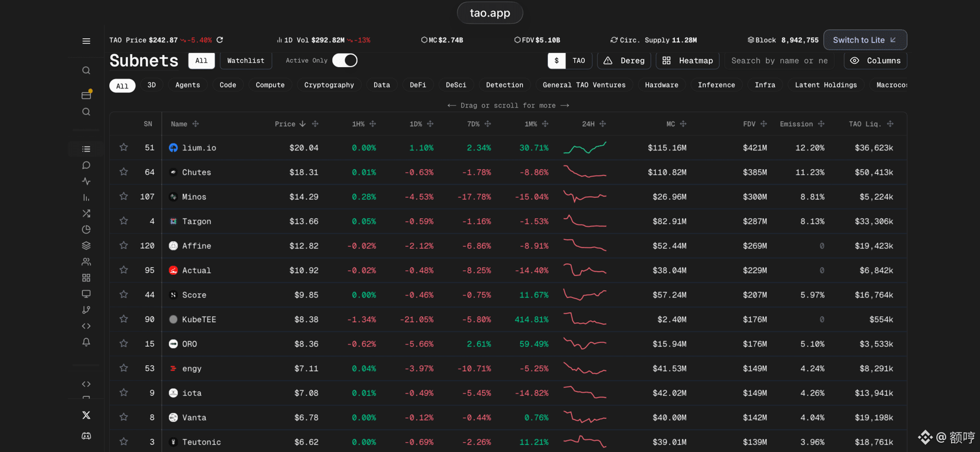Add Chutes to watchlist with star

pyautogui.click(x=124, y=172)
